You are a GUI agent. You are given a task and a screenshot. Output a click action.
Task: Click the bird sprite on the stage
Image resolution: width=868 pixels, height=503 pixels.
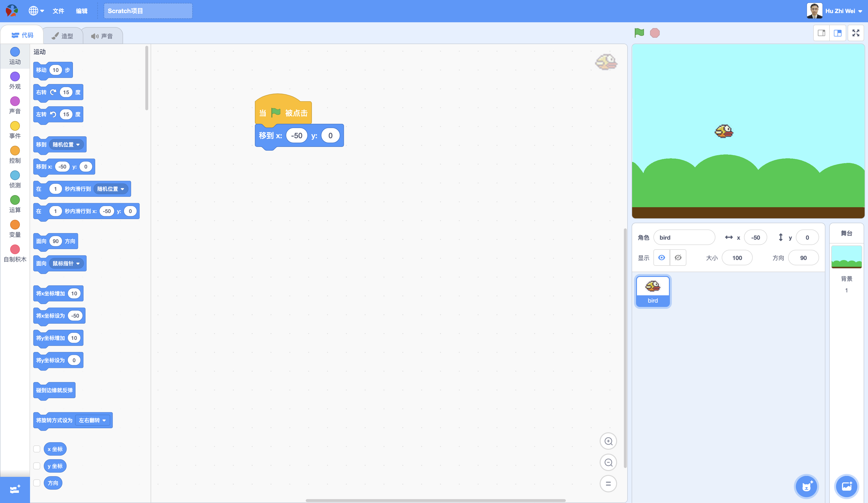[724, 131]
